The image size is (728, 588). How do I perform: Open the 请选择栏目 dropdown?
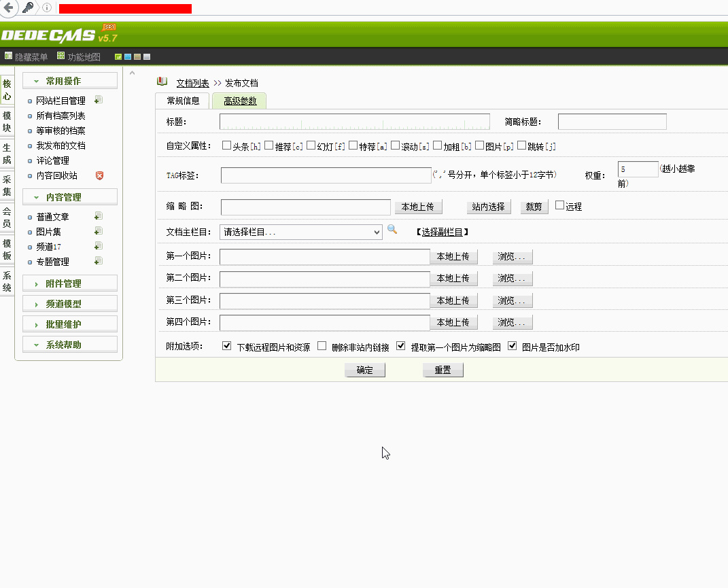click(x=300, y=231)
